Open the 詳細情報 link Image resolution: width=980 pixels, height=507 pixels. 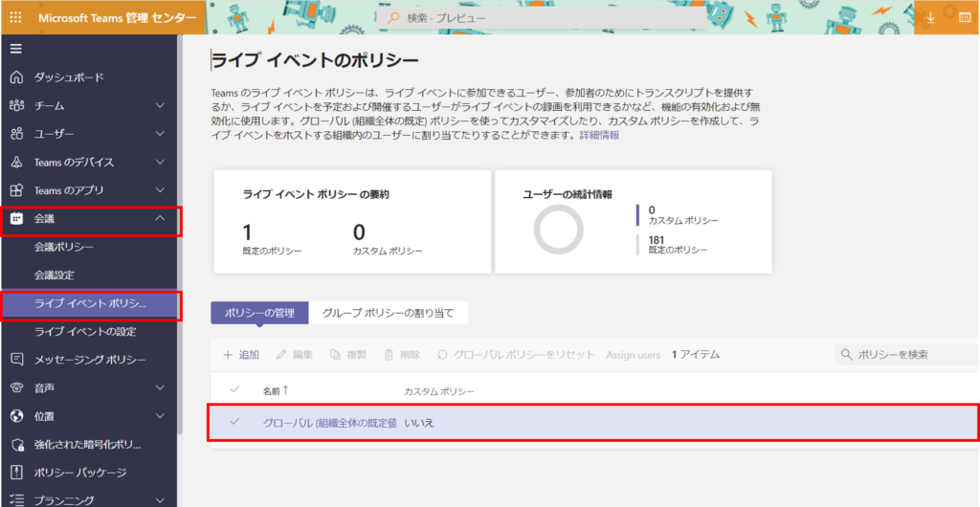coord(599,136)
